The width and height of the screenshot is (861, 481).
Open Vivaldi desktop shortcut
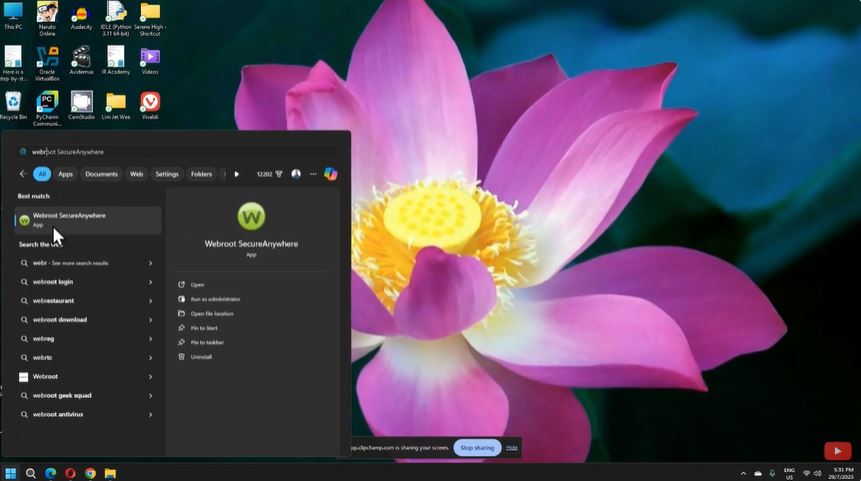pyautogui.click(x=150, y=105)
